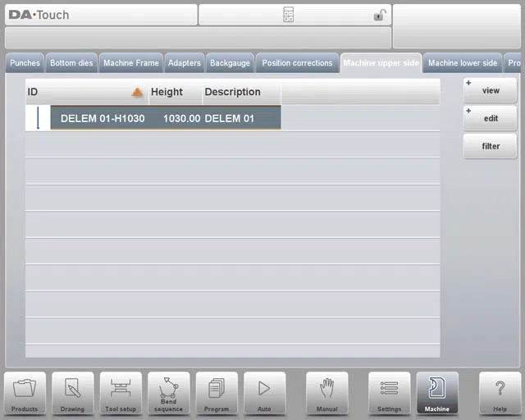Image resolution: width=525 pixels, height=420 pixels.
Task: Open the Settings menu
Action: point(389,394)
